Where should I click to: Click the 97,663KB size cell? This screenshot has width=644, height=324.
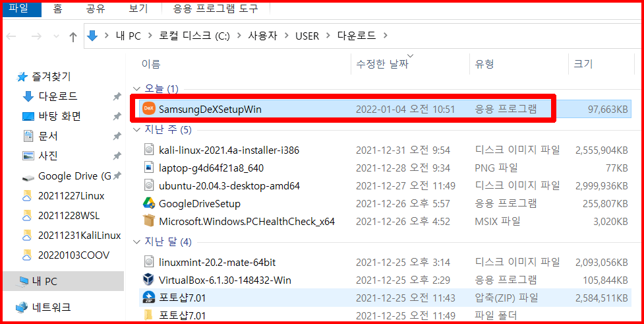click(608, 109)
